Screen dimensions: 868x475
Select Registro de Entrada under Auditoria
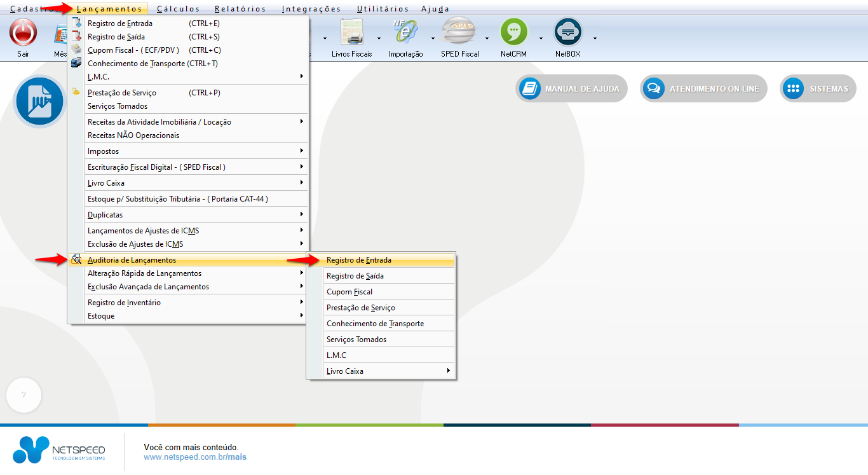(359, 260)
